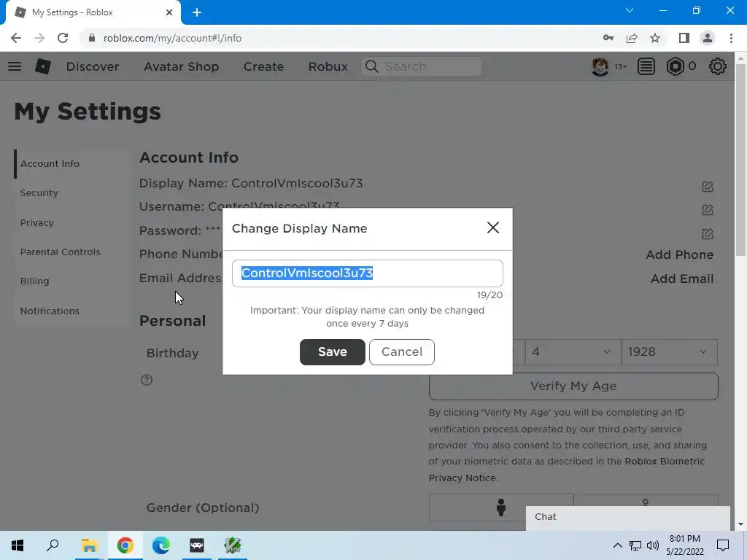
Task: Click the display name text field
Action: click(368, 273)
